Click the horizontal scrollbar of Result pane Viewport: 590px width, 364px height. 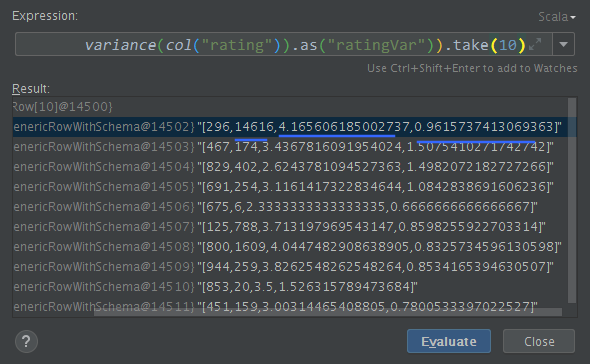(x=328, y=312)
